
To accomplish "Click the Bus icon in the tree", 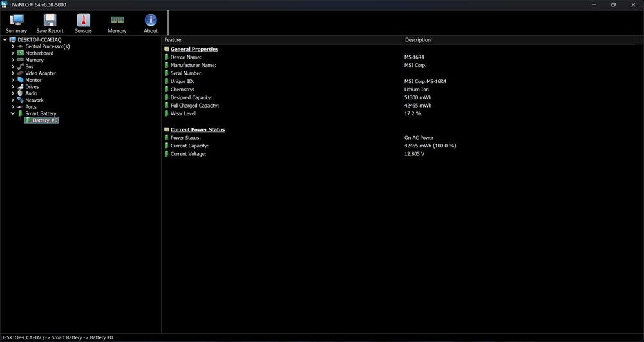I will (21, 66).
